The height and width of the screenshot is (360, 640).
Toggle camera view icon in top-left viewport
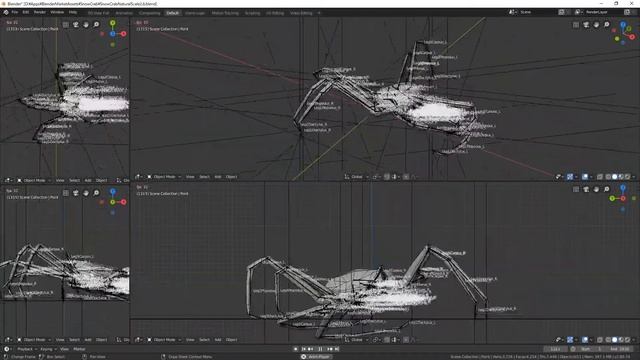point(76,25)
